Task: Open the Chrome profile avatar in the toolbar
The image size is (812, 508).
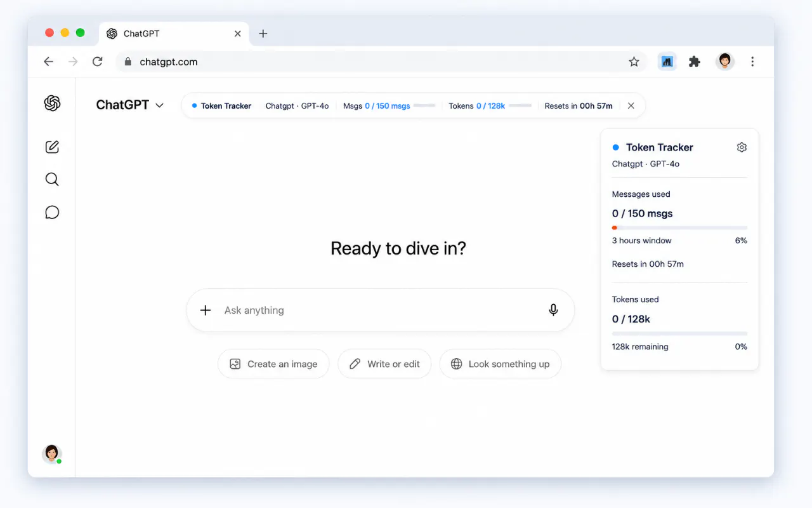Action: [725, 62]
